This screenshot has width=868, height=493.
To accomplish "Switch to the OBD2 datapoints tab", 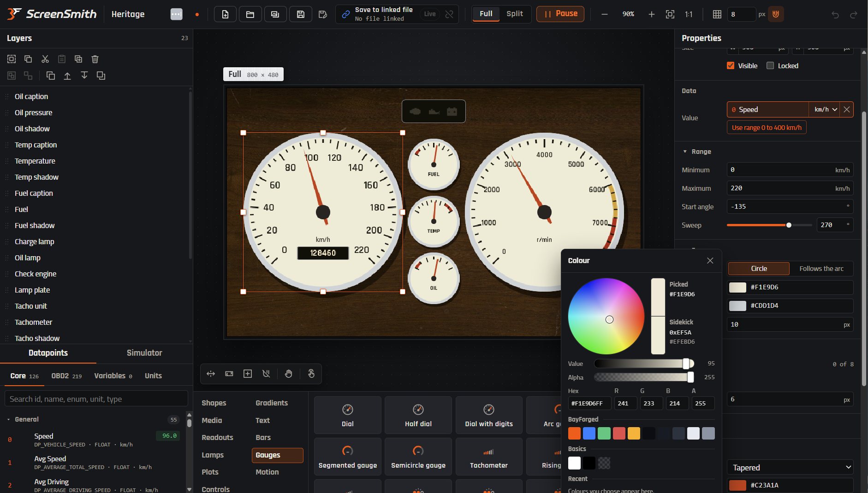I will pos(66,376).
